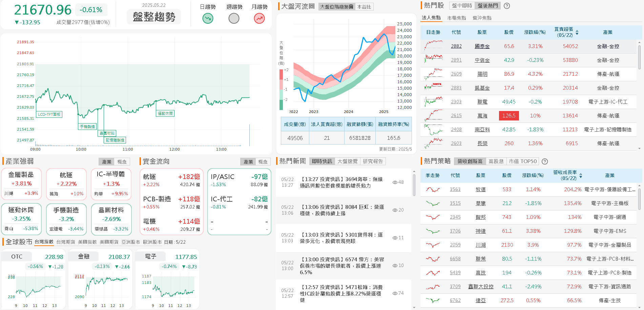
Task: Click 運動休閒 chart label
Action: click(x=165, y=113)
